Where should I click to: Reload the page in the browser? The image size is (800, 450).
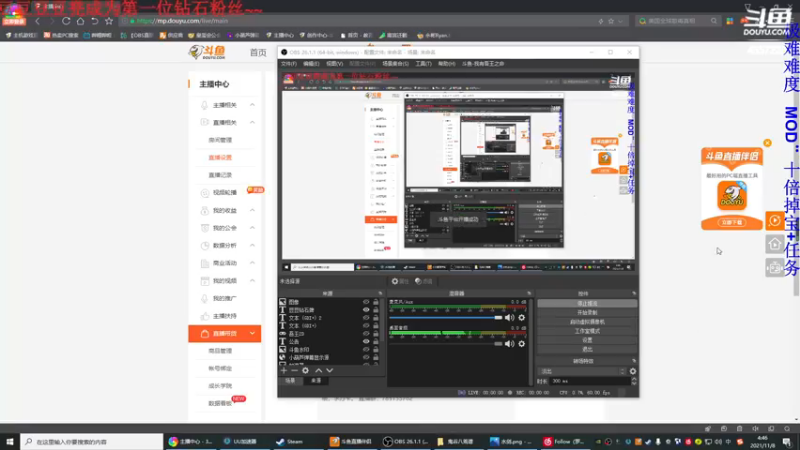[x=66, y=21]
